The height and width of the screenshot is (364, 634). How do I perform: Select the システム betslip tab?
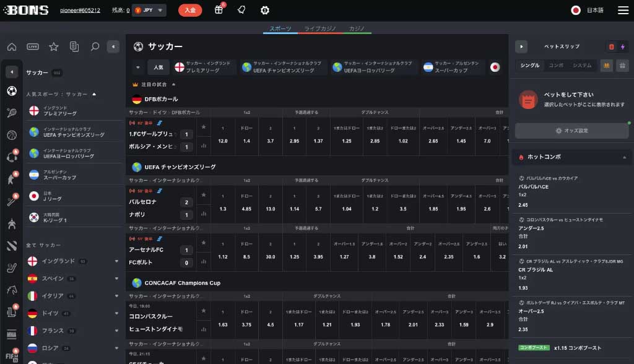(582, 66)
